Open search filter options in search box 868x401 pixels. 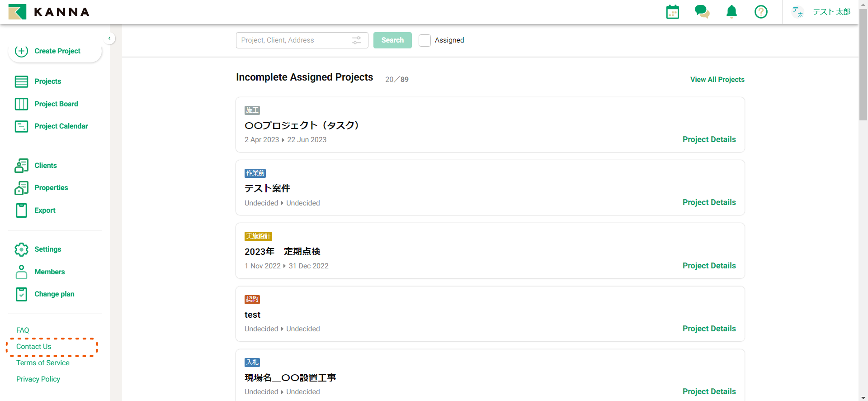[357, 40]
